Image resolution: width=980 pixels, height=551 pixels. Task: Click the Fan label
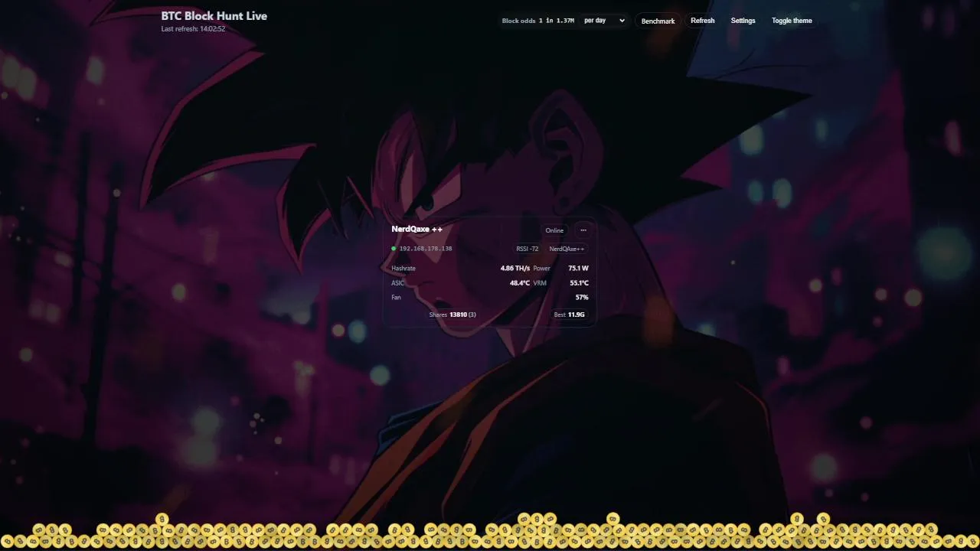pyautogui.click(x=396, y=298)
